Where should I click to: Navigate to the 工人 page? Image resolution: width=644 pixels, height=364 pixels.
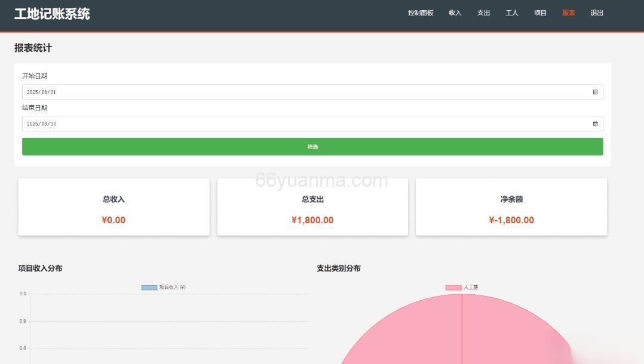tap(511, 12)
